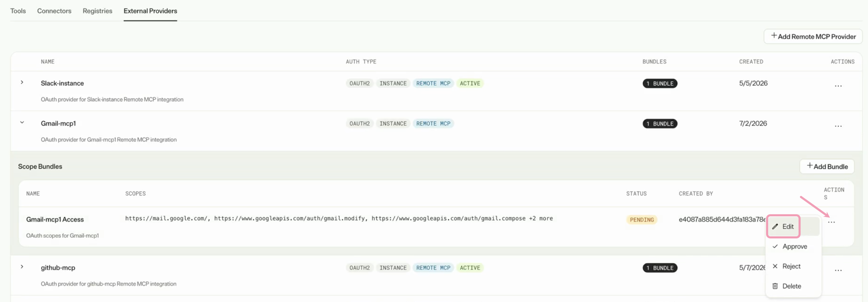
Task: Click the REMOTE MCP tag on Gmail-mcp1 row
Action: [433, 123]
